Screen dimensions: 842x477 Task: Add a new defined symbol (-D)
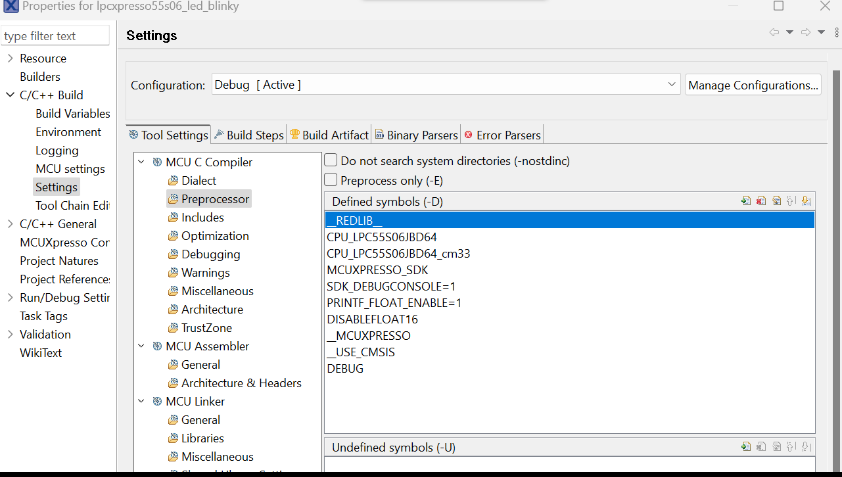click(745, 201)
